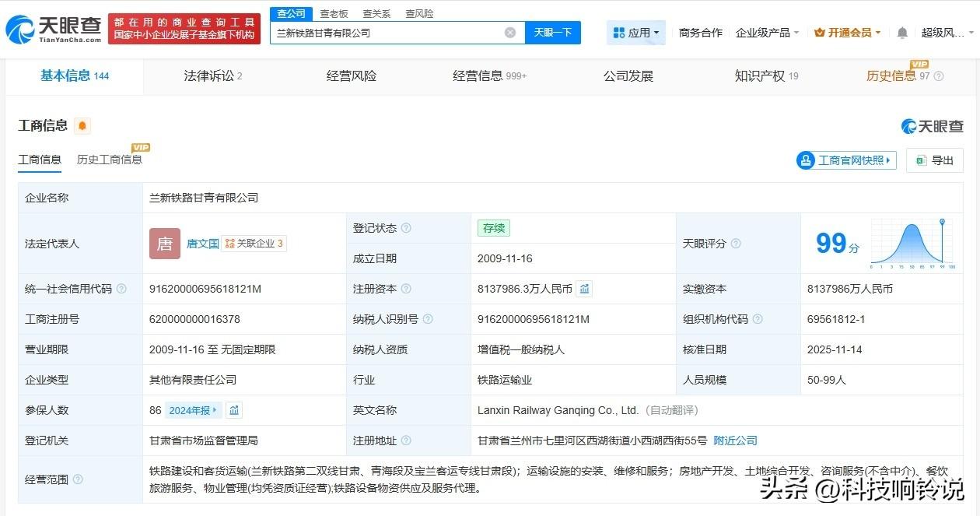
Task: Select the 查风险 search tab
Action: tap(419, 14)
